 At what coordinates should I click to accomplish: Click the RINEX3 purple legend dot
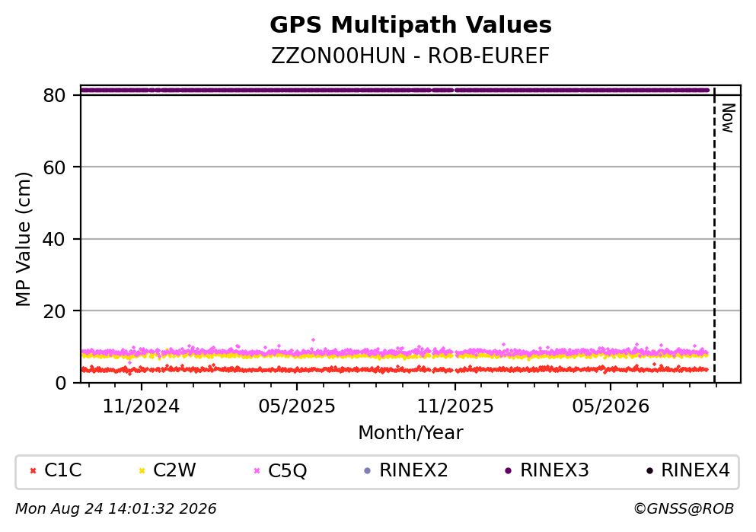(x=508, y=471)
